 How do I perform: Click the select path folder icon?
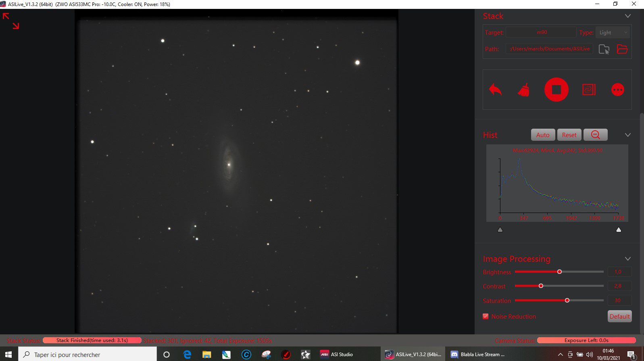[604, 49]
